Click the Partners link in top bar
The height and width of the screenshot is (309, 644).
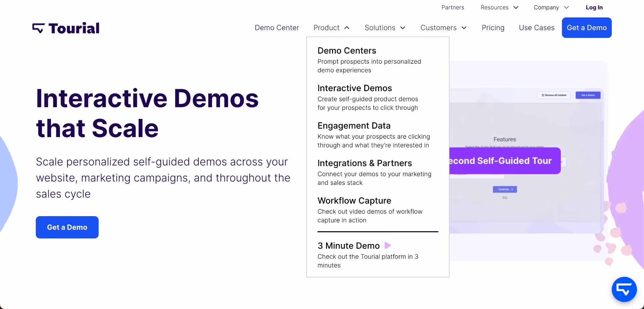453,7
